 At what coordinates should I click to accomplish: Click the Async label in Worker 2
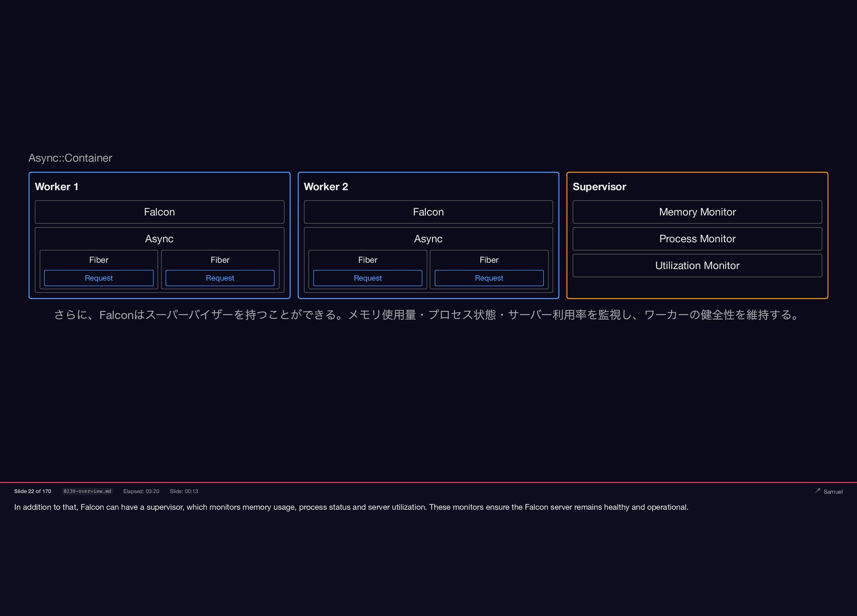click(428, 239)
